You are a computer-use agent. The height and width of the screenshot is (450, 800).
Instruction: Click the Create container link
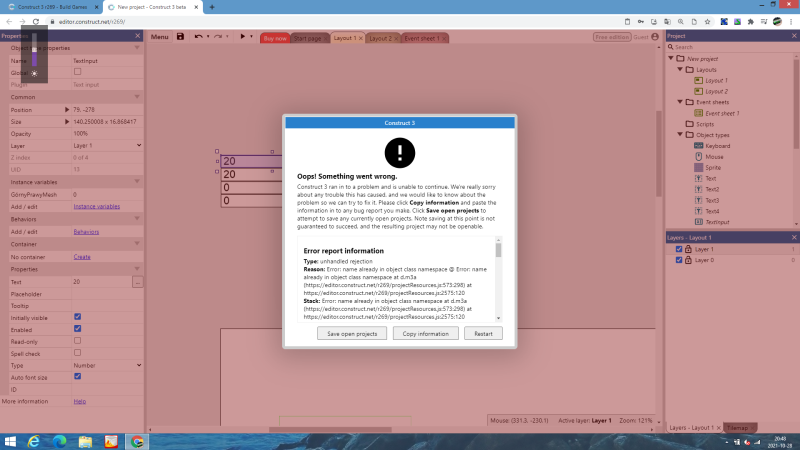pyautogui.click(x=82, y=257)
